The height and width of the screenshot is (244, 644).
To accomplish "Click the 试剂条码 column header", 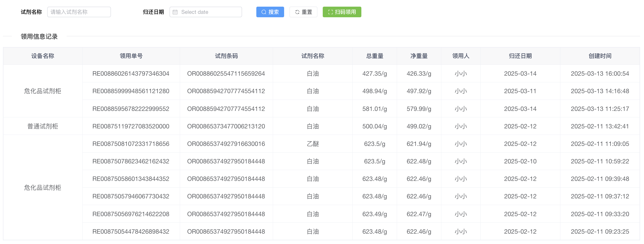I will (x=226, y=56).
